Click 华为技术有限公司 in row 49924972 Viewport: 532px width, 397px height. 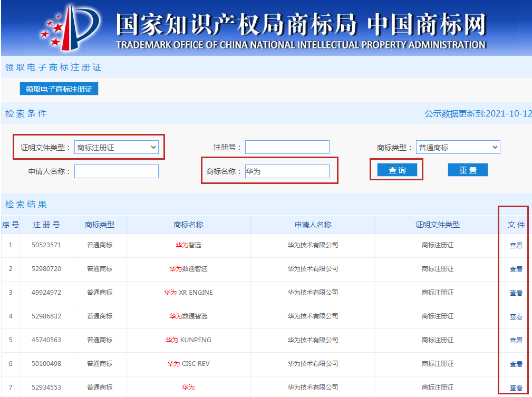pos(313,293)
